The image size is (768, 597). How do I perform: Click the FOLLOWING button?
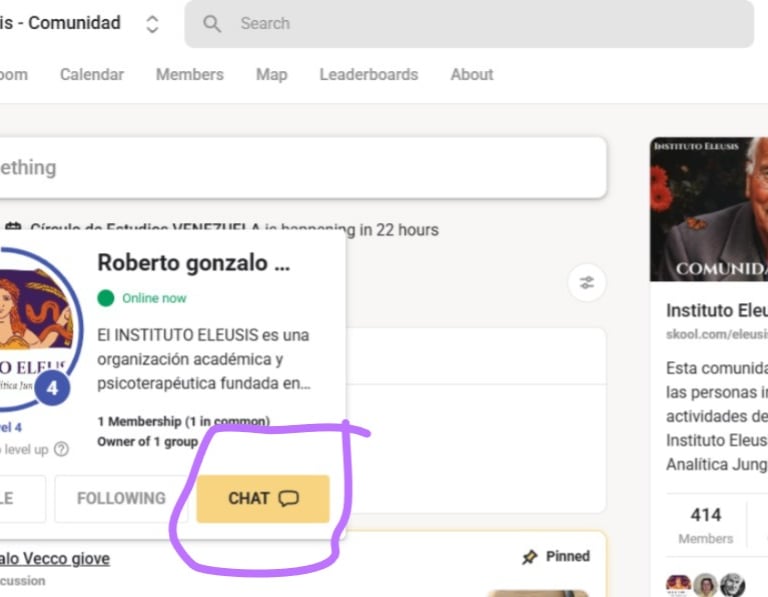point(121,499)
